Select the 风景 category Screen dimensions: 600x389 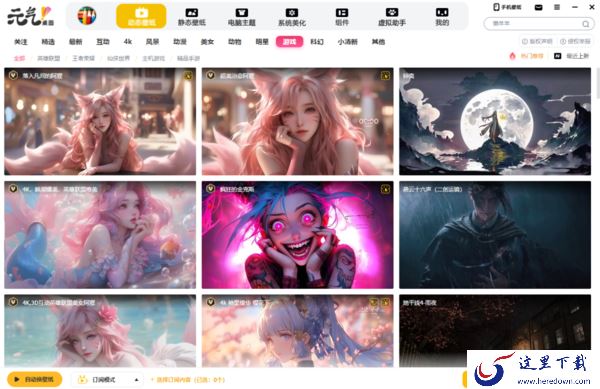(x=152, y=42)
